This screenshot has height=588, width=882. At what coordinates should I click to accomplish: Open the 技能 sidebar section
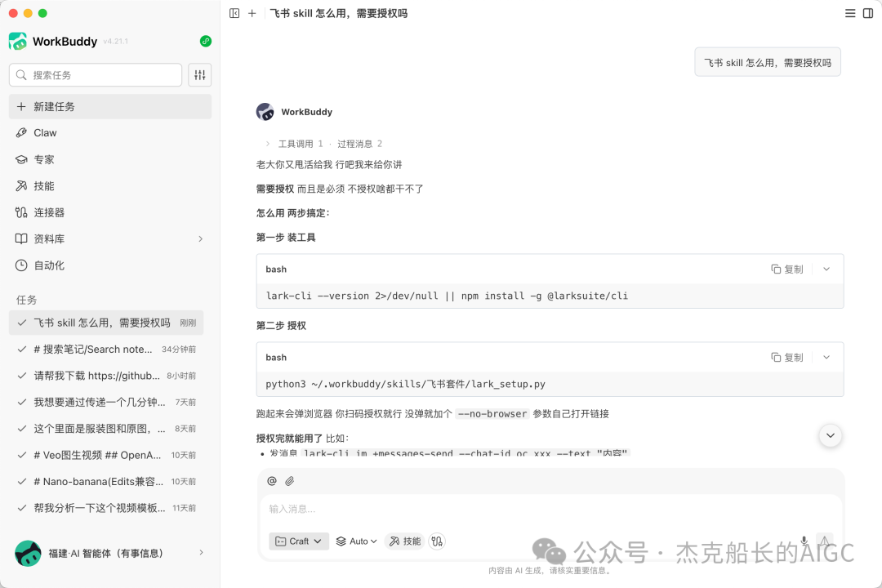109,185
